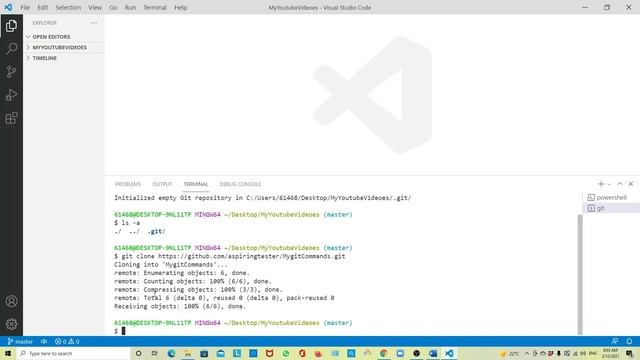This screenshot has width=640, height=360.
Task: Open the Run menu
Action: (130, 7)
